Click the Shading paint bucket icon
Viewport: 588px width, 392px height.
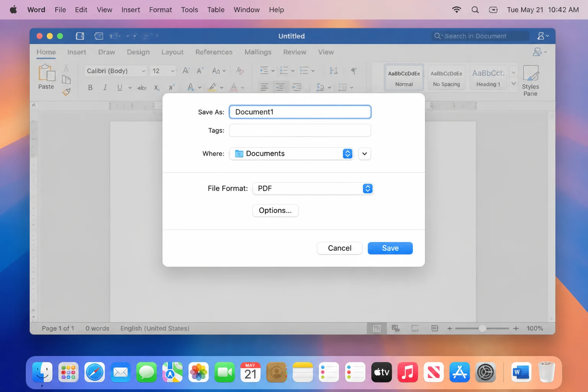point(320,87)
